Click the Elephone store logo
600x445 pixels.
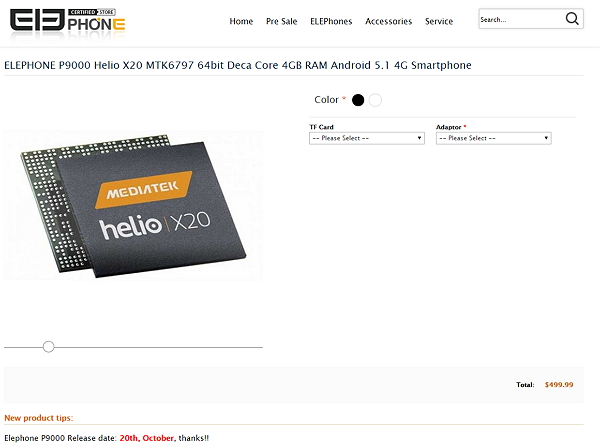67,20
